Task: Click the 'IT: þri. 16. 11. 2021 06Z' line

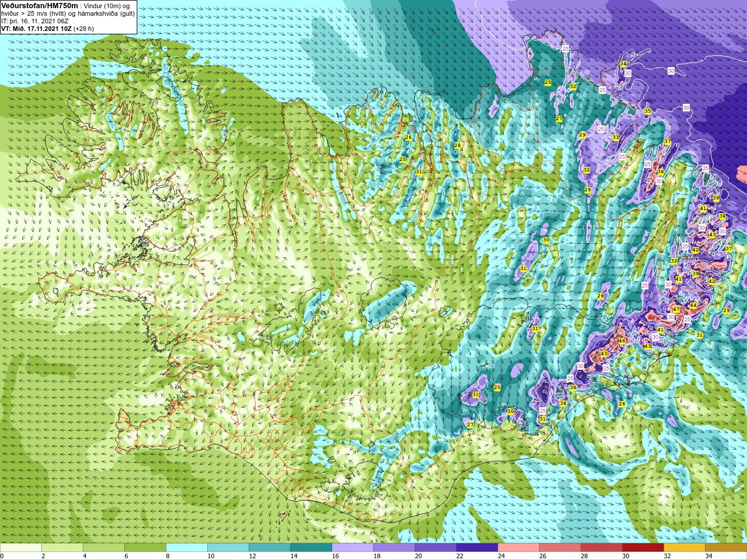Action: [35, 20]
